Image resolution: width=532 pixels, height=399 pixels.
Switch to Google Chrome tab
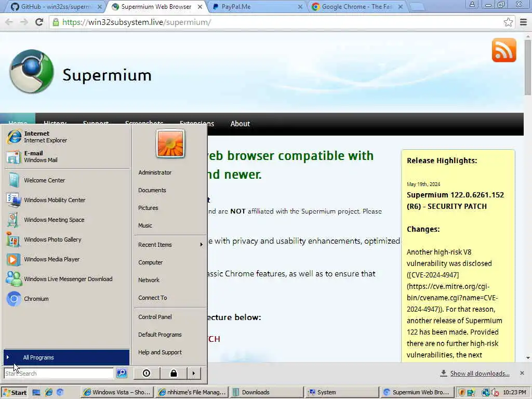[x=357, y=7]
